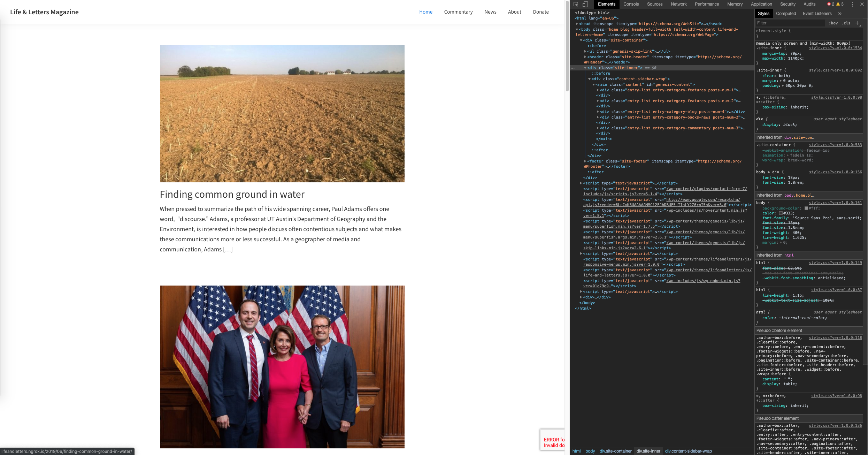Toggle the :hov element state panel

[834, 23]
